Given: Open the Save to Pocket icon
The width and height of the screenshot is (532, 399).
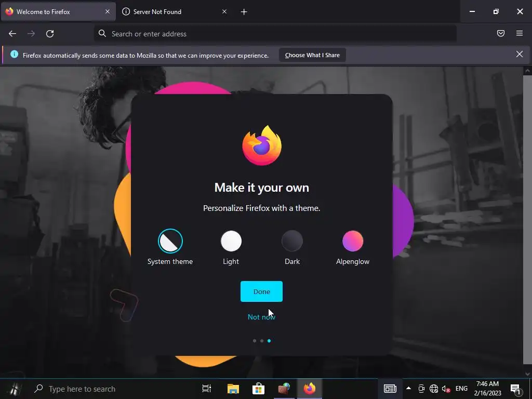Looking at the screenshot, I should point(500,33).
